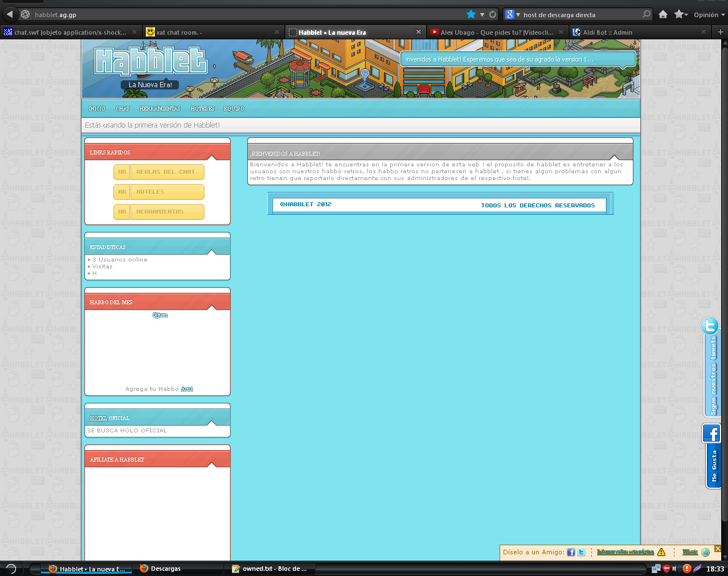Open the CHAT menu item
Image resolution: width=728 pixels, height=576 pixels.
[x=122, y=108]
